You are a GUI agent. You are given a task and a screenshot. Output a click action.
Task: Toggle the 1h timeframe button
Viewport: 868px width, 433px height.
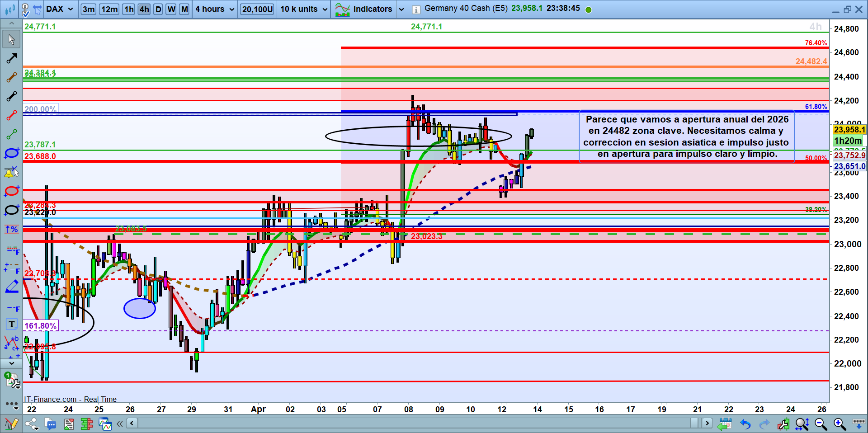click(129, 9)
